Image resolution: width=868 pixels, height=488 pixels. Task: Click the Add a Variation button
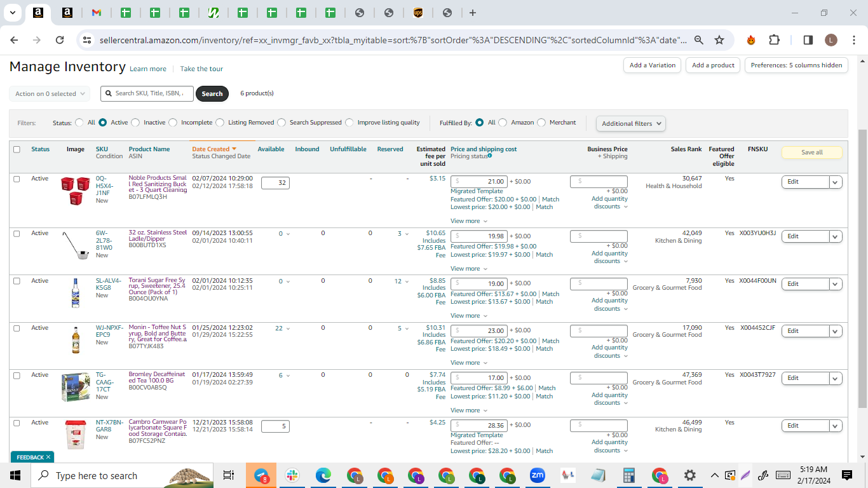(x=653, y=65)
